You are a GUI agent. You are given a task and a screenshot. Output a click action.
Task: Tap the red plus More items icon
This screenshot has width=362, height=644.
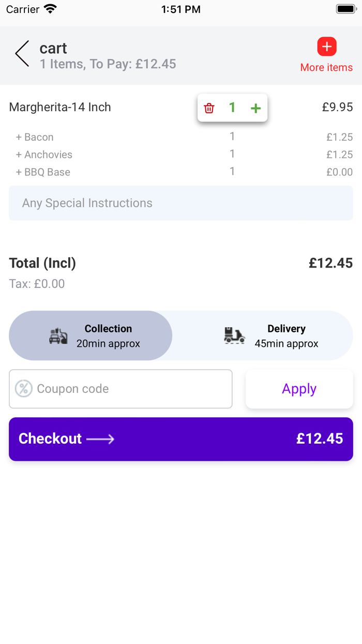(327, 47)
